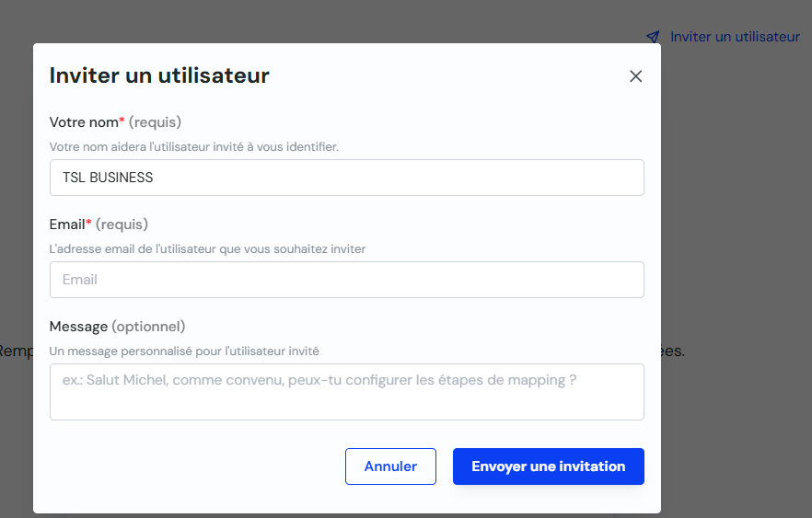Click the "Un message personnalisé" helper text

pos(184,351)
